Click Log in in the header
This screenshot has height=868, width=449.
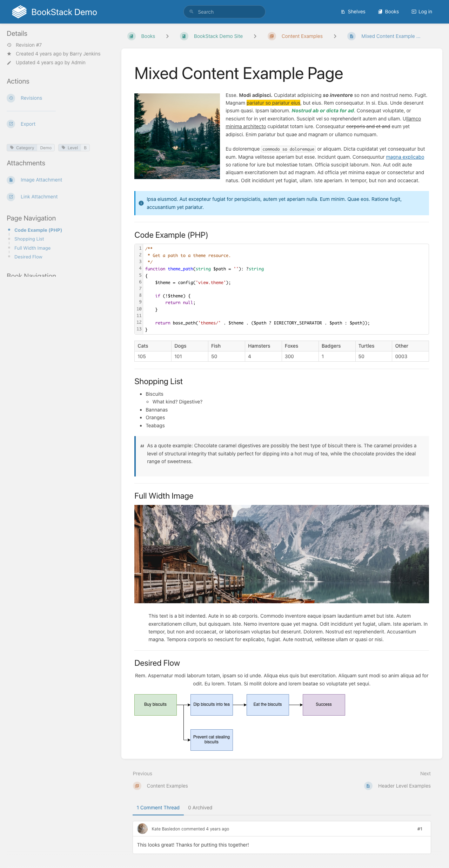coord(422,12)
